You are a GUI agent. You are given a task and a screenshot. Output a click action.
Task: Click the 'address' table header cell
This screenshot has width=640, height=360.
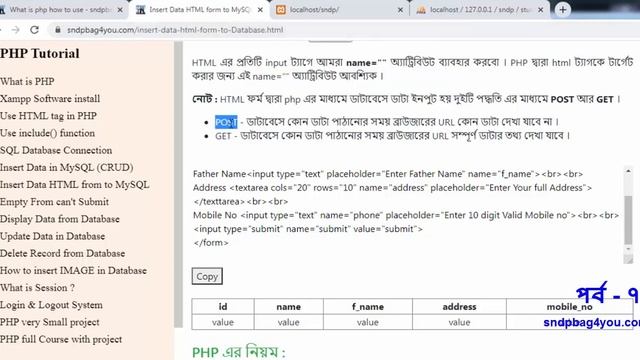pos(459,307)
